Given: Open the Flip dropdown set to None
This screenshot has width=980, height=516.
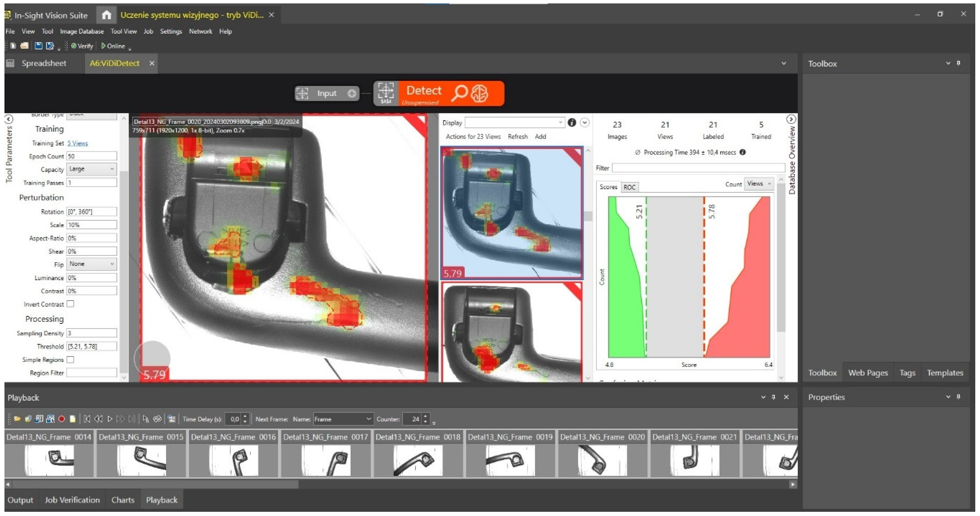Looking at the screenshot, I should click(x=92, y=264).
